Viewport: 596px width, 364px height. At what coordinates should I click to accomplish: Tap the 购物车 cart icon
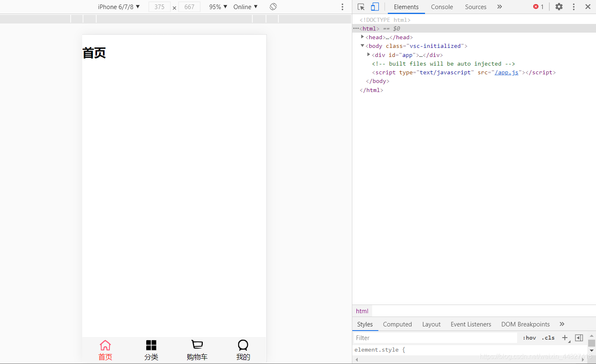coord(197,344)
